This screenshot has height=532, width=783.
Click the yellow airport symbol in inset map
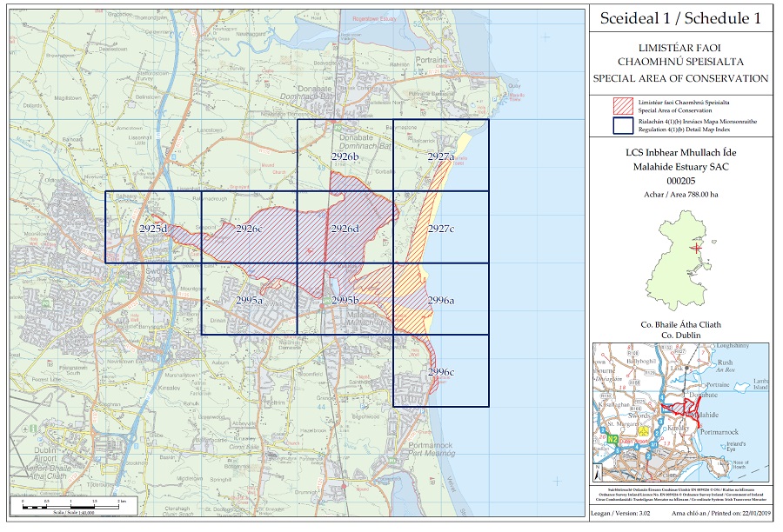point(644,430)
